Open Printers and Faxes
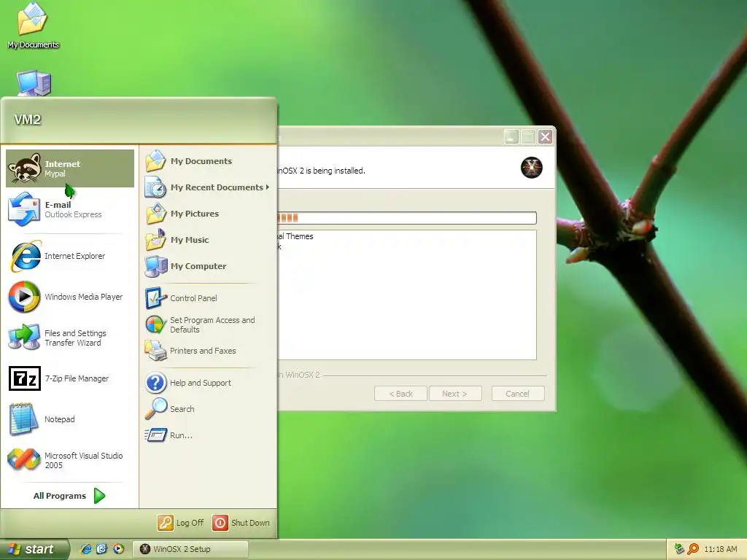 tap(208, 351)
